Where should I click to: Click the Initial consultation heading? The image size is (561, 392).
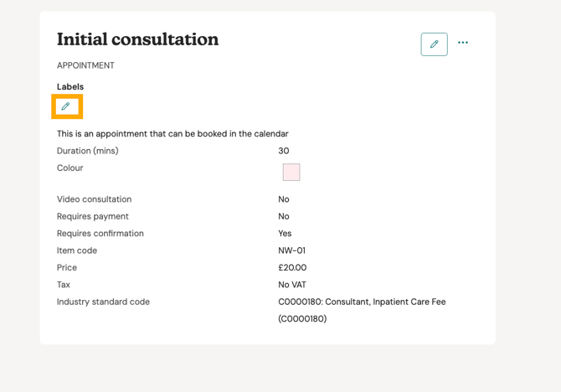tap(137, 39)
